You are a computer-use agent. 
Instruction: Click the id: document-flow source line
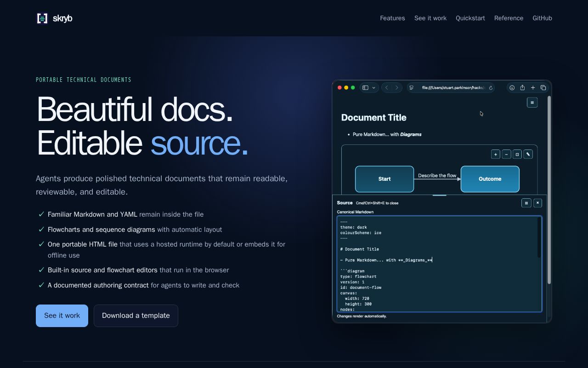point(361,287)
